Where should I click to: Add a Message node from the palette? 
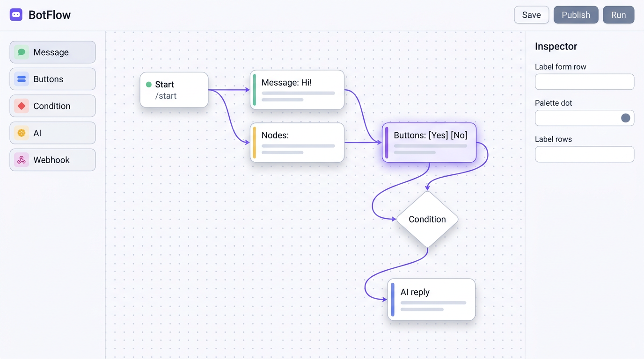pos(52,52)
